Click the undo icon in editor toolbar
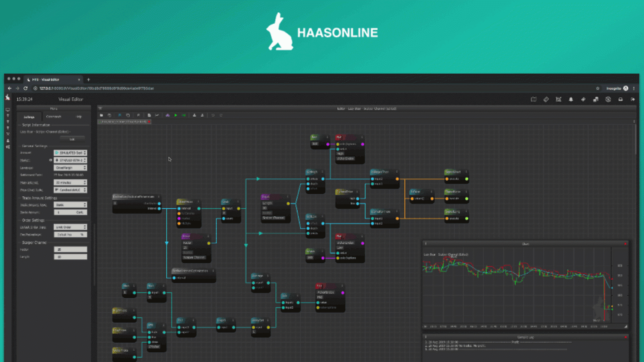Screen dimensions: 644x362 (213, 115)
